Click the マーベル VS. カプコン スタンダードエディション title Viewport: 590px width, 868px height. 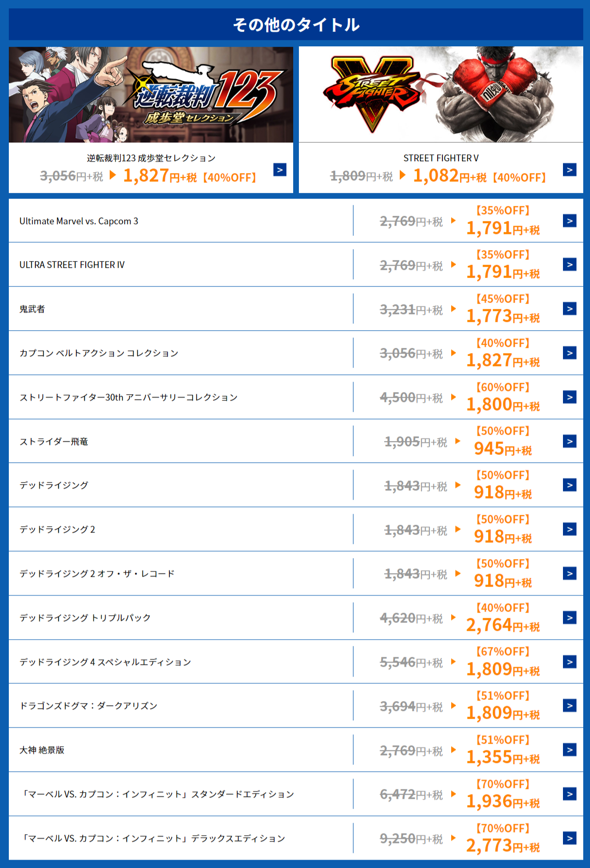point(156,794)
